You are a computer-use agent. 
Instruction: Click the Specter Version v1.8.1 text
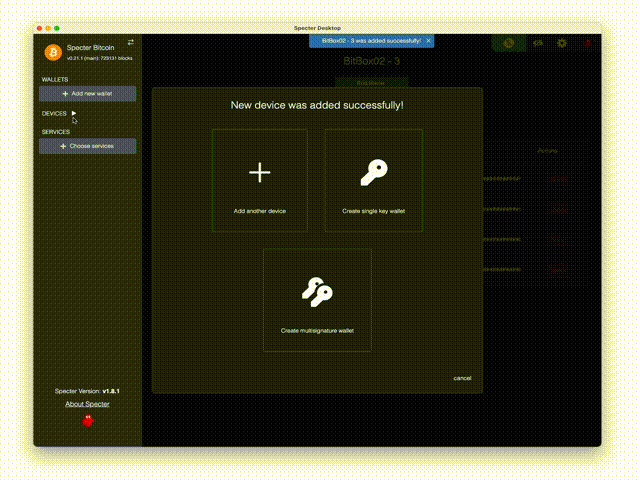tap(87, 391)
